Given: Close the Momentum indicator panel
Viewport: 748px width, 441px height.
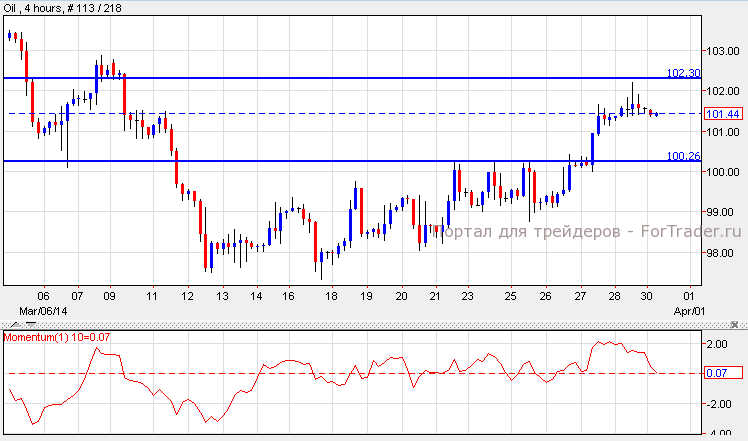Looking at the screenshot, I should (x=737, y=325).
